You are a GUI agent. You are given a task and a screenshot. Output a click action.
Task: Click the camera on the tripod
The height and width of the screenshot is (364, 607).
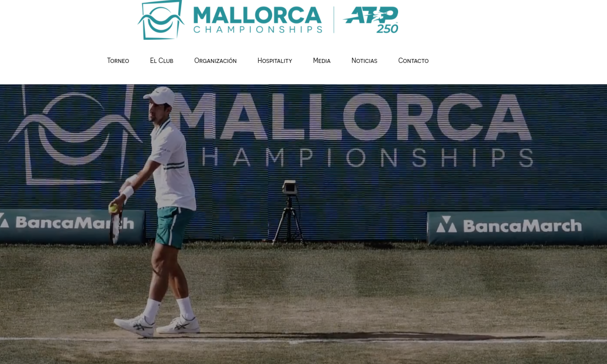point(289,187)
